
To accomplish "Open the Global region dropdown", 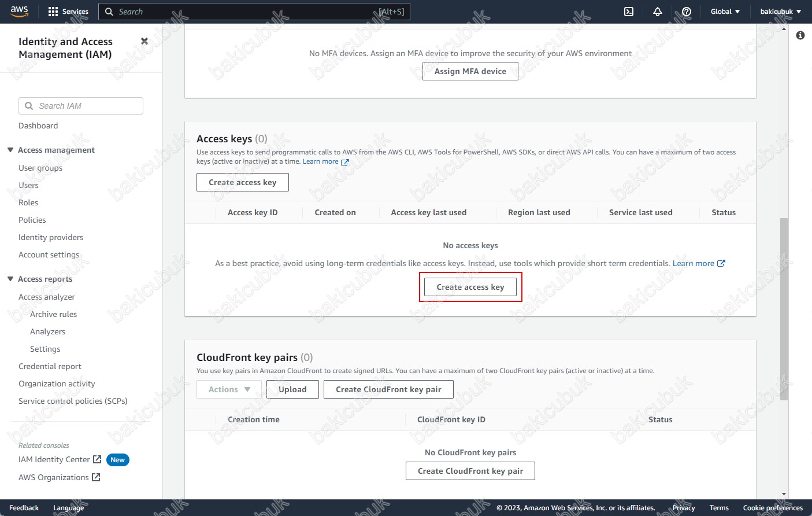I will click(725, 12).
